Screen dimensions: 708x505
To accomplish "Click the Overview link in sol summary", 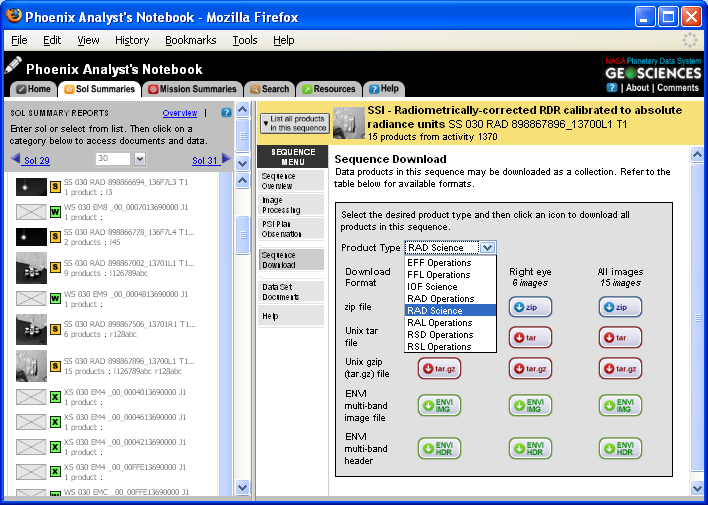I will (x=180, y=113).
